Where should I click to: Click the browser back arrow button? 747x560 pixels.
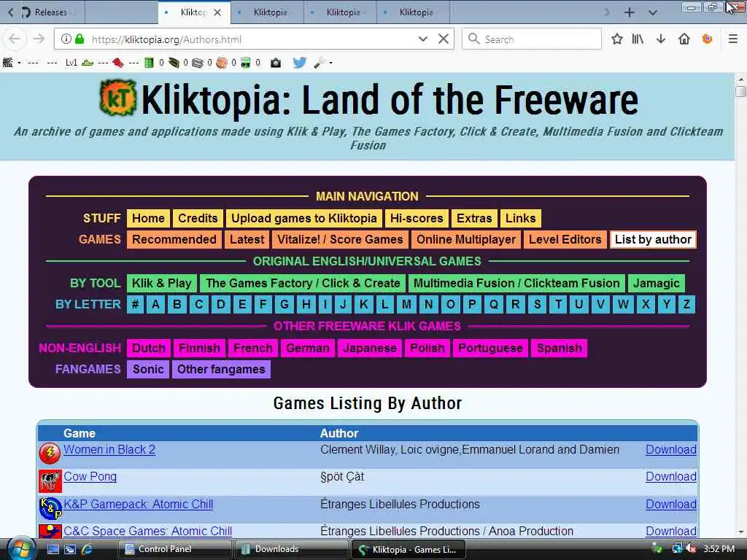click(15, 39)
